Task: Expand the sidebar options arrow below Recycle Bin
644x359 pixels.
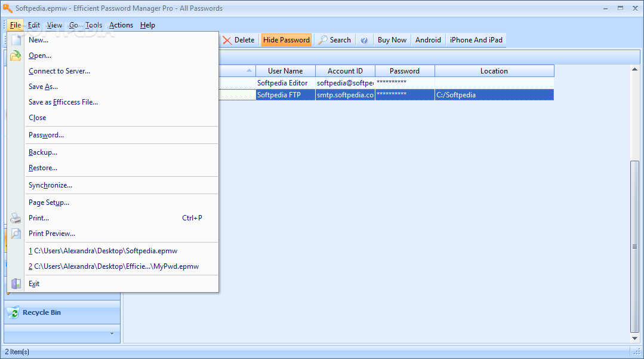Action: point(112,333)
